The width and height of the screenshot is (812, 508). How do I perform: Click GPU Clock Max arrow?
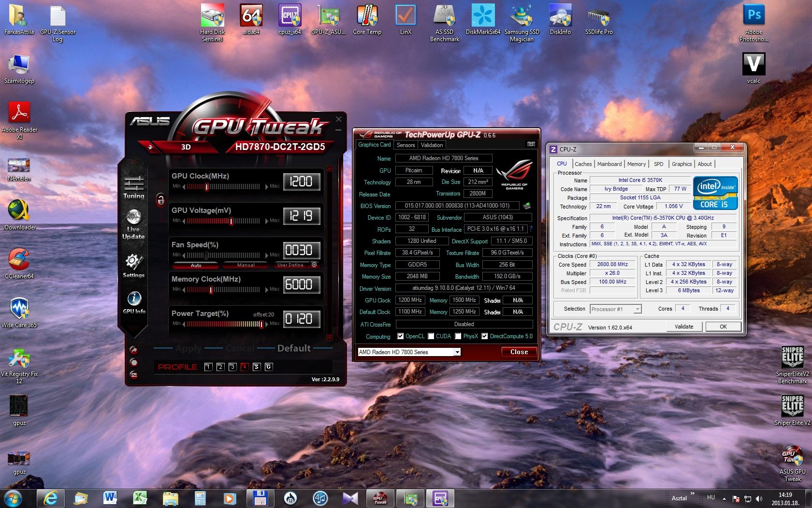pos(267,186)
